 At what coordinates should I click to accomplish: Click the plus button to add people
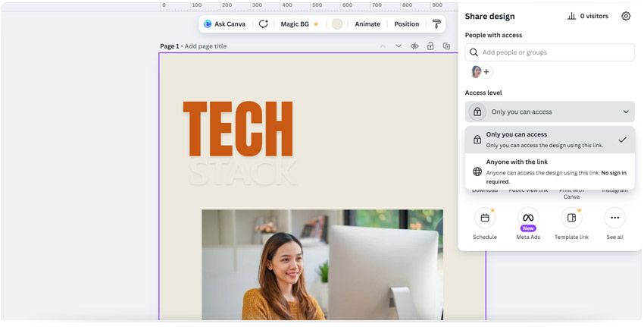486,72
